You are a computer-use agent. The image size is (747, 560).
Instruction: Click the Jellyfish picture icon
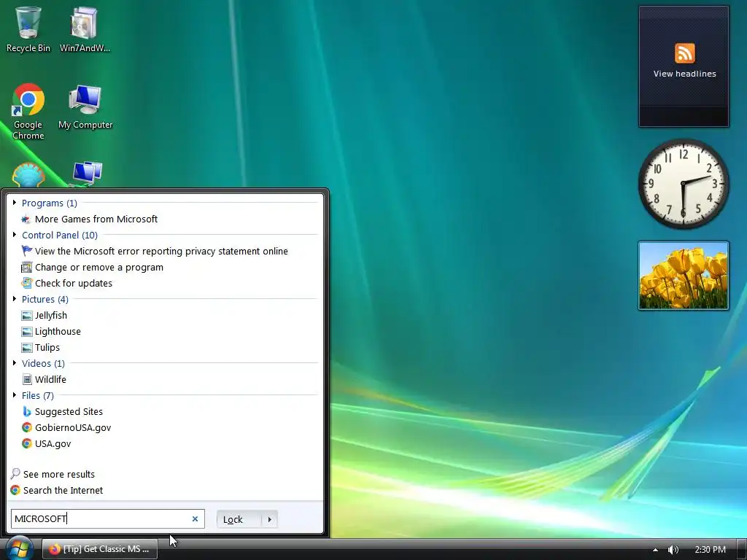point(27,315)
